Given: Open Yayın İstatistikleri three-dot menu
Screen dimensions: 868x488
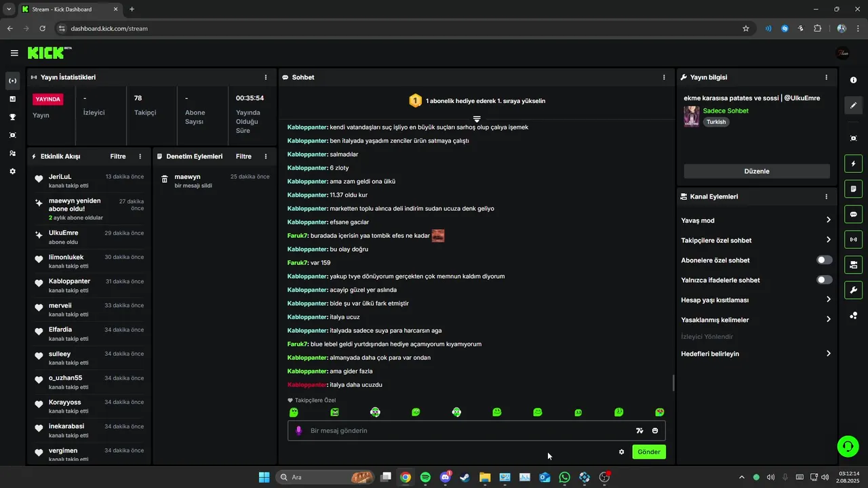Looking at the screenshot, I should point(266,77).
